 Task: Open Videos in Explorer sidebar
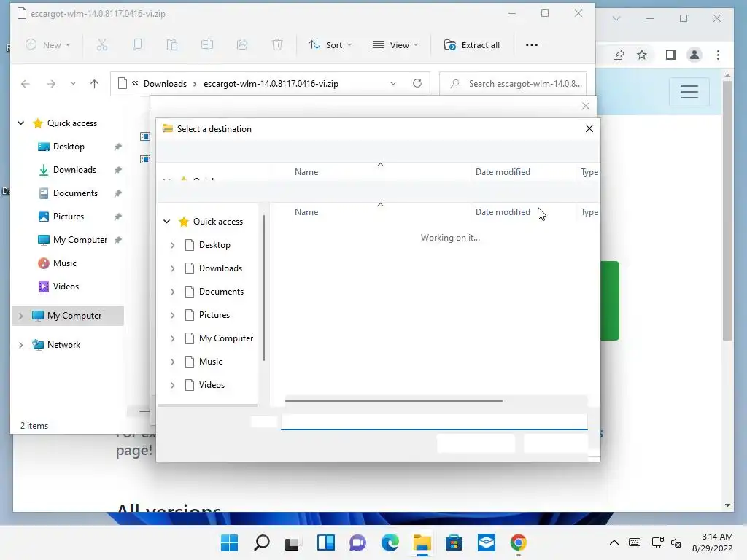66,286
